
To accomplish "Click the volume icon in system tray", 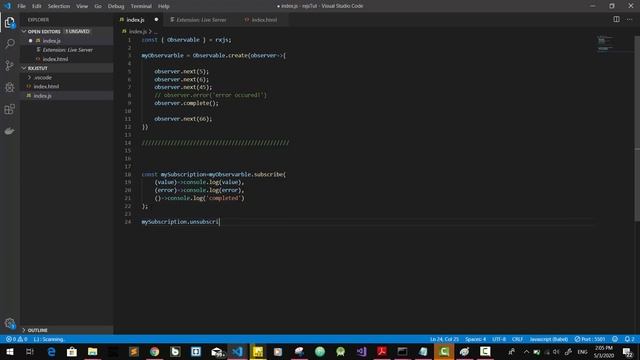I will 556,352.
